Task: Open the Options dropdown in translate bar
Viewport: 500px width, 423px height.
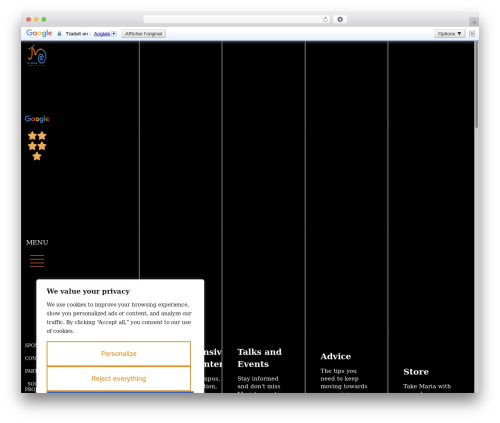Action: pos(449,34)
